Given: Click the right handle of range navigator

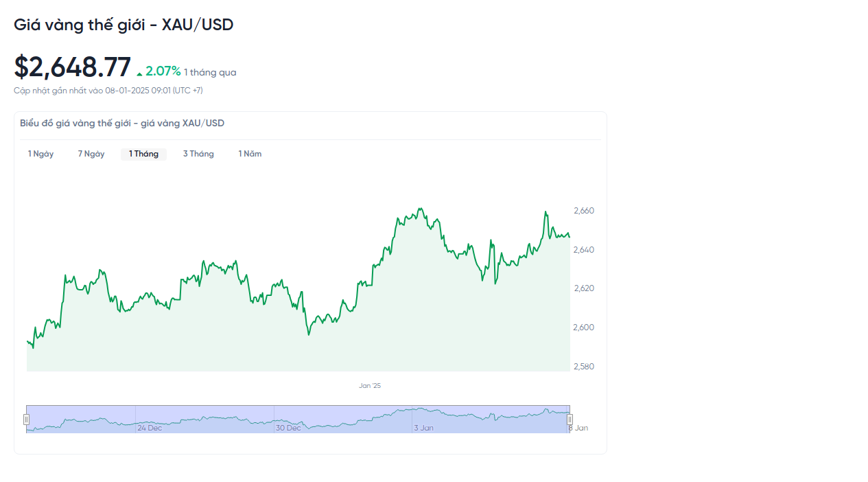Looking at the screenshot, I should pos(570,420).
